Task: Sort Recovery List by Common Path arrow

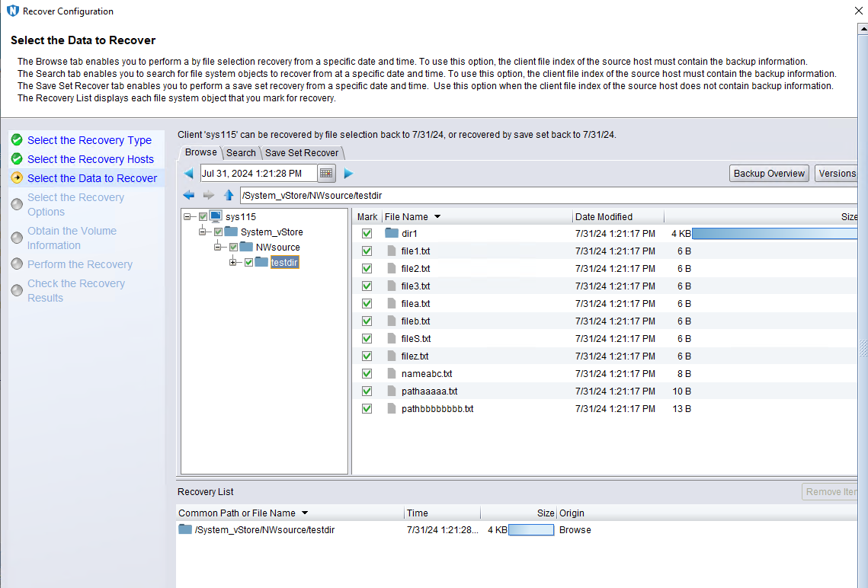Action: pos(305,513)
